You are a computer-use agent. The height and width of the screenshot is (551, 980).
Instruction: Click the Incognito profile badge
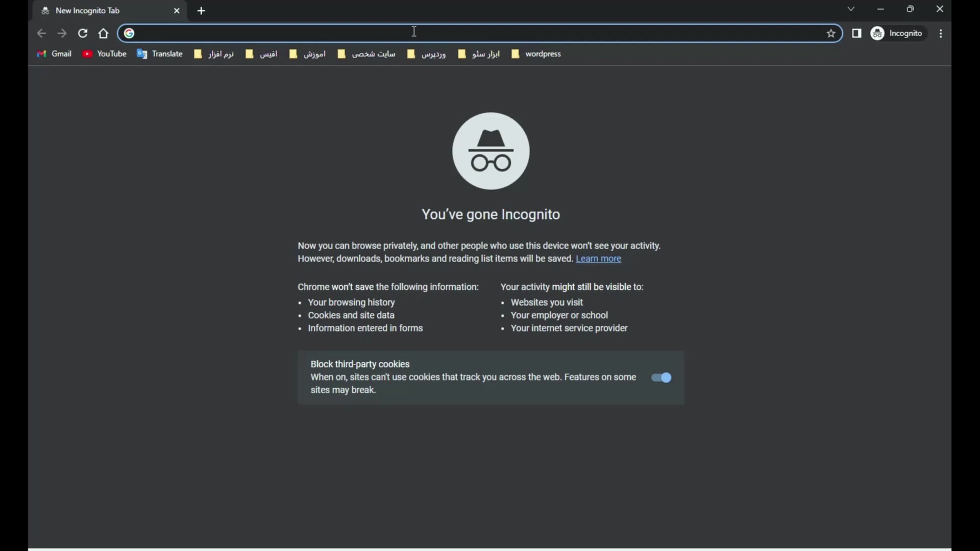(x=898, y=34)
